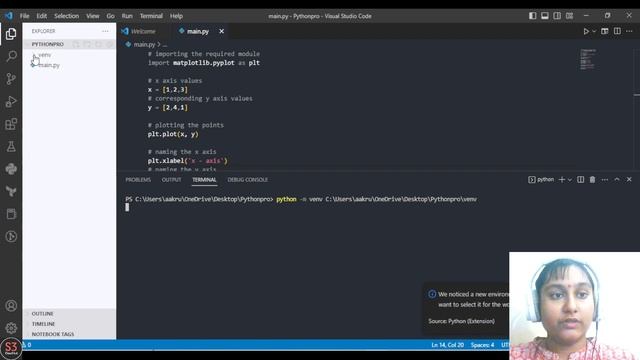Click the Explorer More Actions ellipsis
Image resolution: width=640 pixels, height=360 pixels.
click(105, 31)
